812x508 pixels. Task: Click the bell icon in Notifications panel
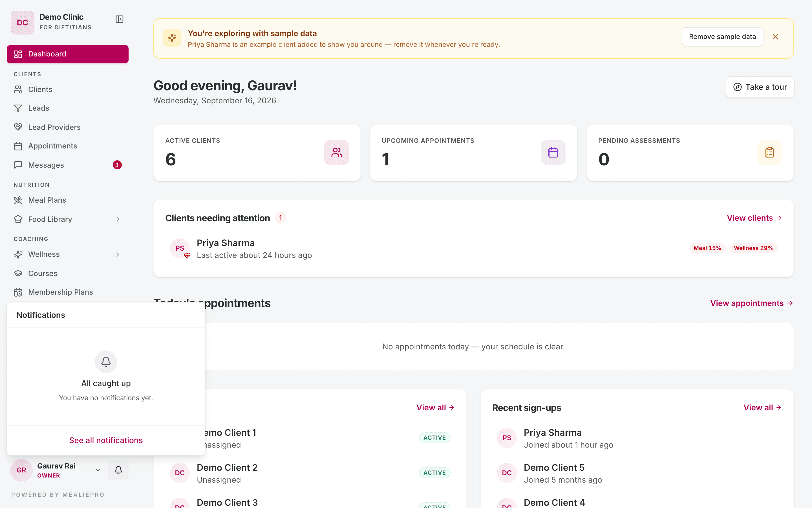pyautogui.click(x=106, y=362)
